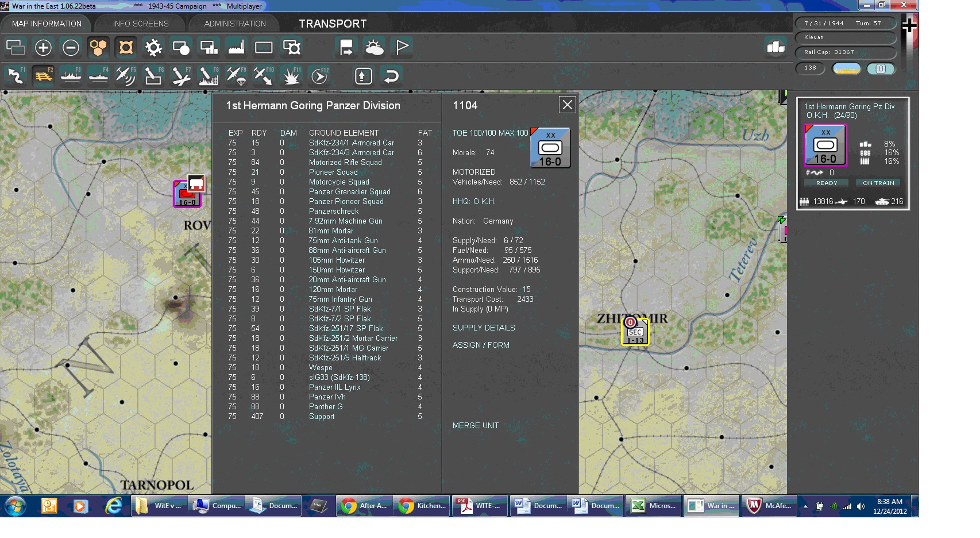Open the SUPPLY DETAILS link
This screenshot has width=980, height=538.
tap(484, 328)
